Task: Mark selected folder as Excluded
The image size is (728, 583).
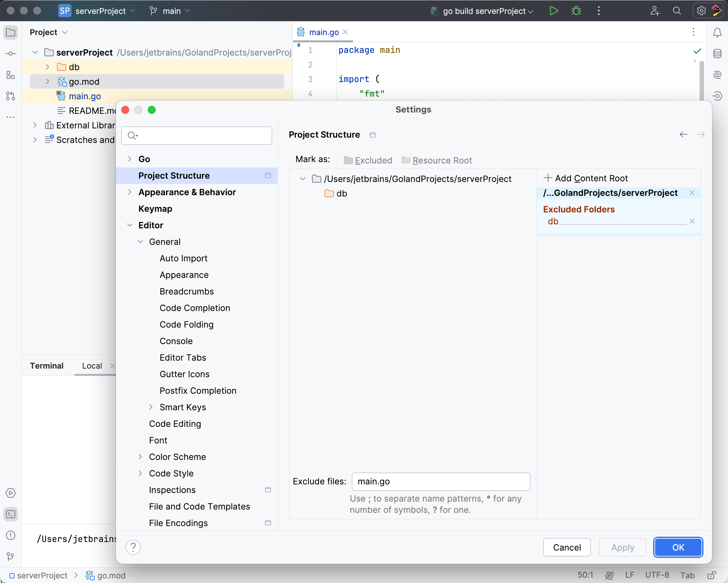Action: [x=373, y=160]
